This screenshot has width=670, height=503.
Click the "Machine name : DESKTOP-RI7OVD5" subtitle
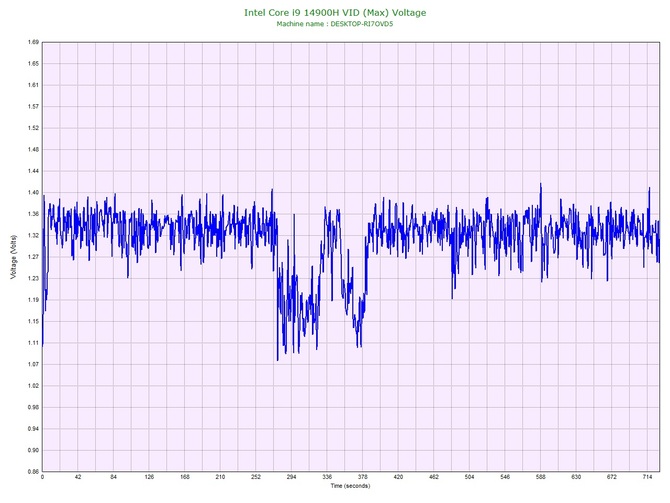coord(335,24)
